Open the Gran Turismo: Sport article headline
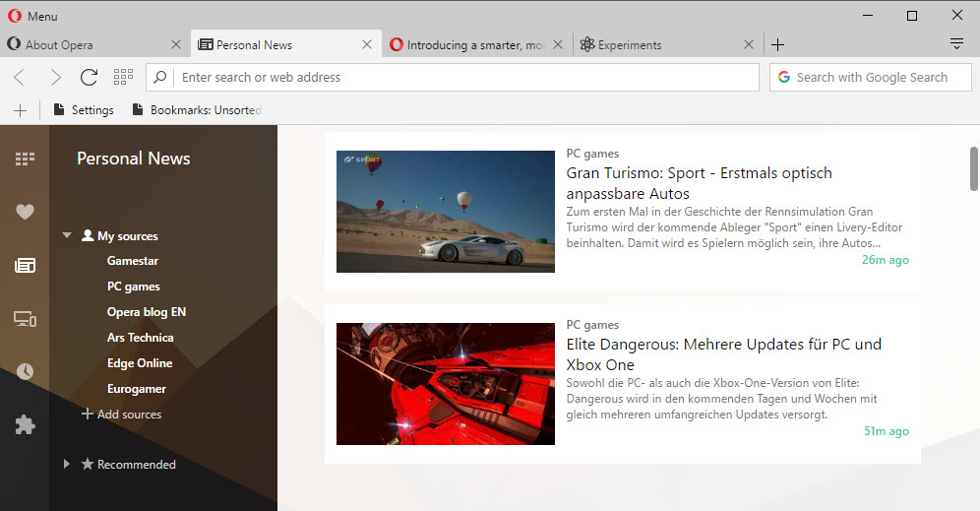This screenshot has height=511, width=980. (x=699, y=183)
